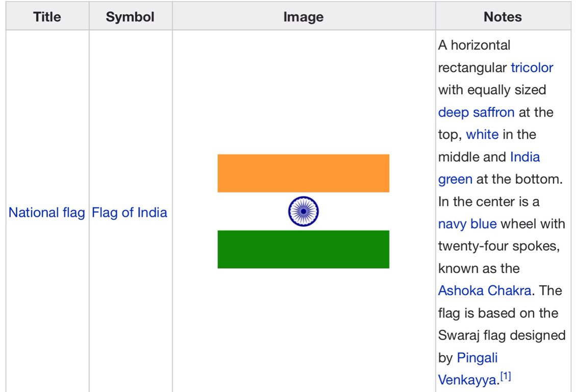576x392 pixels.
Task: Click the saffron stripe of the flag
Action: [303, 173]
